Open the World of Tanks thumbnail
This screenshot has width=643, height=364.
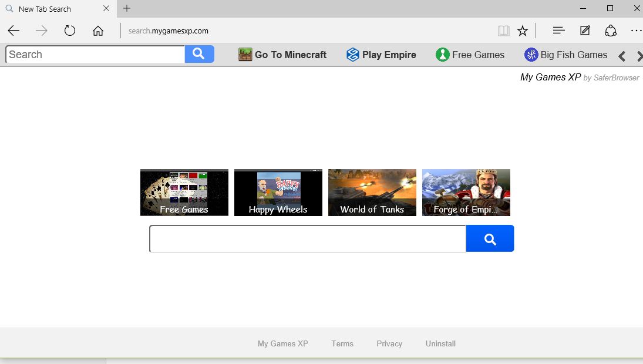(x=372, y=193)
